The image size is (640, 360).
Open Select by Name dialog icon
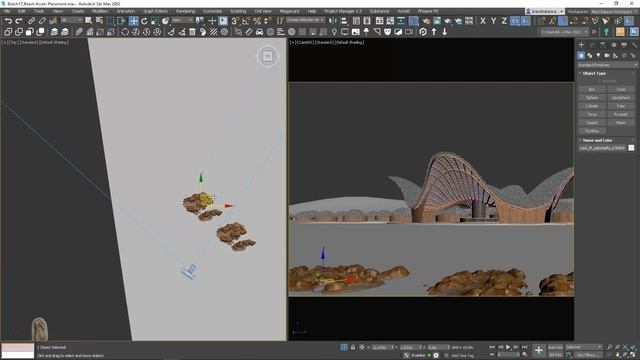[99, 21]
